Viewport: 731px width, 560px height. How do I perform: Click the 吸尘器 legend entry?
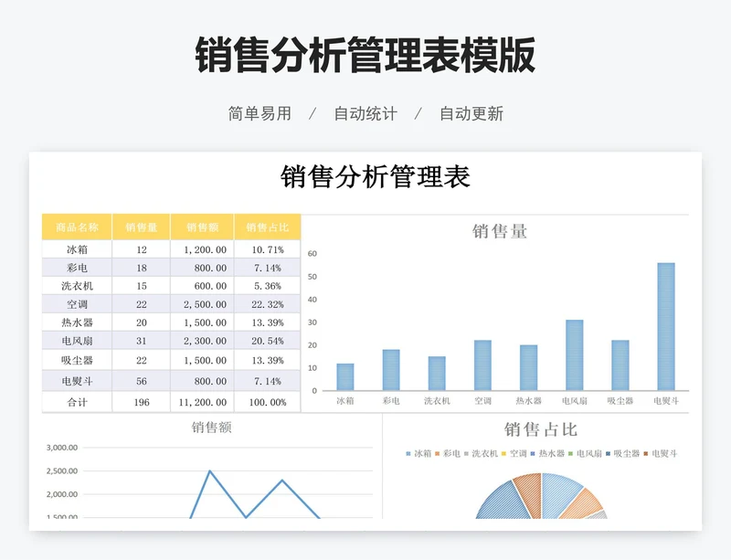(x=622, y=453)
